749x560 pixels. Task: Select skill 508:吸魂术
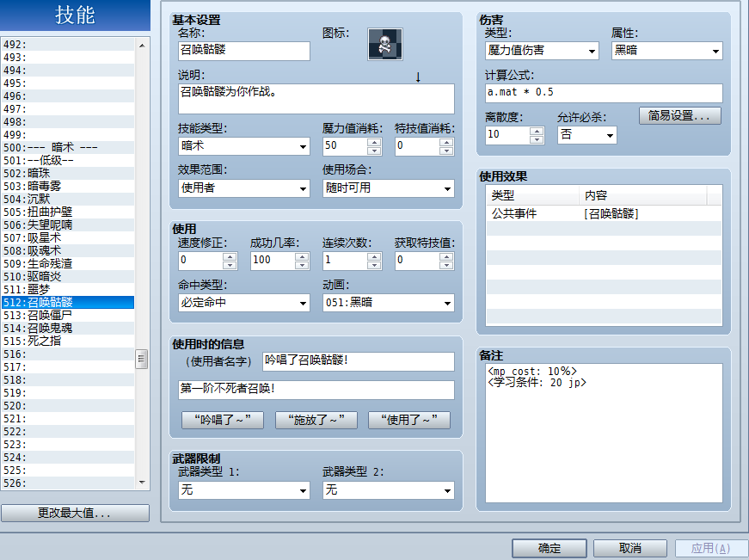[68, 251]
